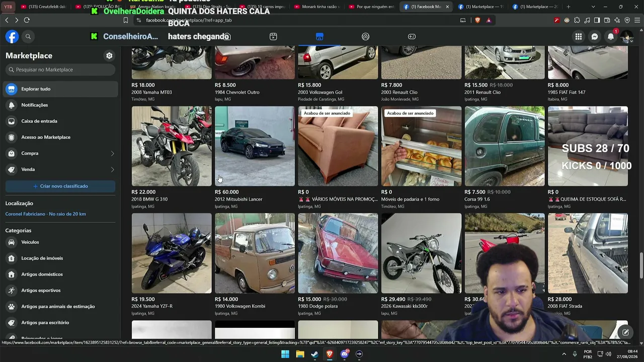
Task: Click the Brave Rewards triangle icon
Action: pos(489,20)
